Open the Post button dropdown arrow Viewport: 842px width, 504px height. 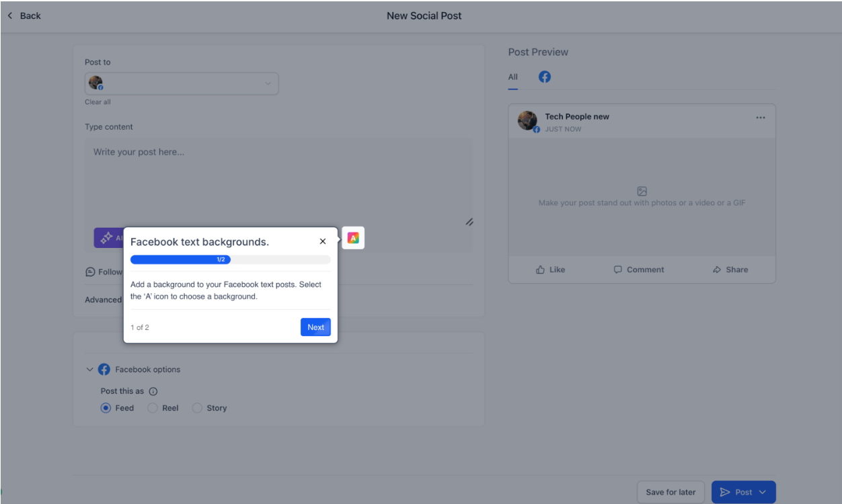pyautogui.click(x=763, y=492)
